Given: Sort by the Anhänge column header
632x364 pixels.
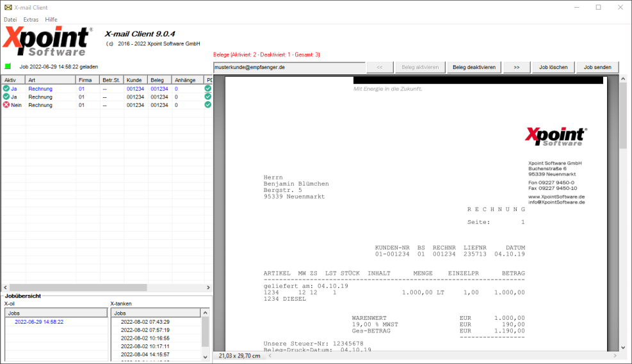Looking at the screenshot, I should coord(188,80).
